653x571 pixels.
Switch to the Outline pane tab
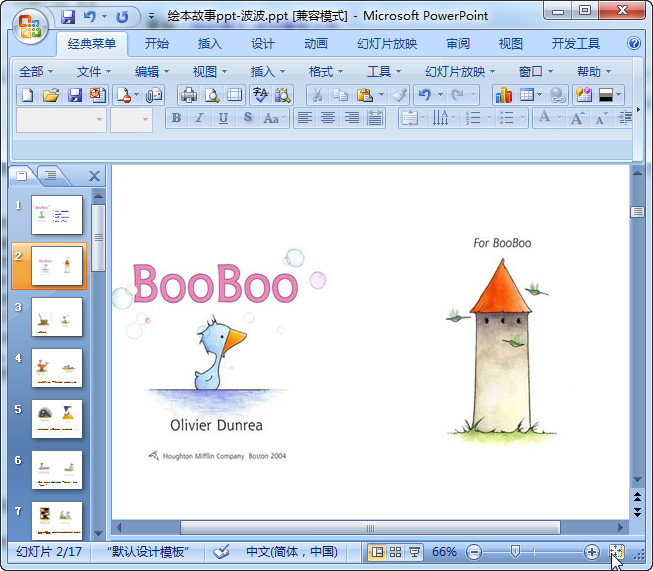[51, 175]
